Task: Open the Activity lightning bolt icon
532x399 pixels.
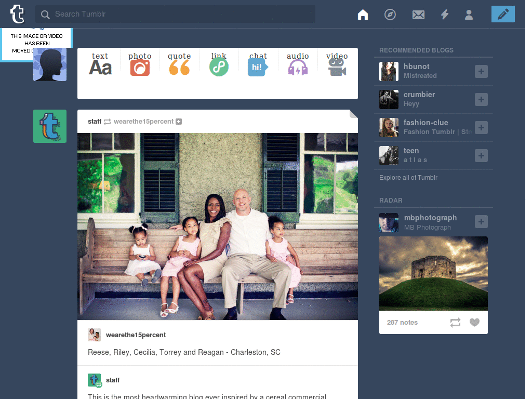Action: pos(445,15)
